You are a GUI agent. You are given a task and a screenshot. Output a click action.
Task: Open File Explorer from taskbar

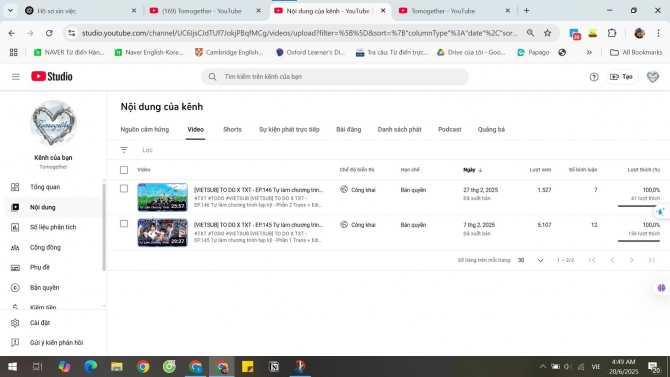[117, 367]
